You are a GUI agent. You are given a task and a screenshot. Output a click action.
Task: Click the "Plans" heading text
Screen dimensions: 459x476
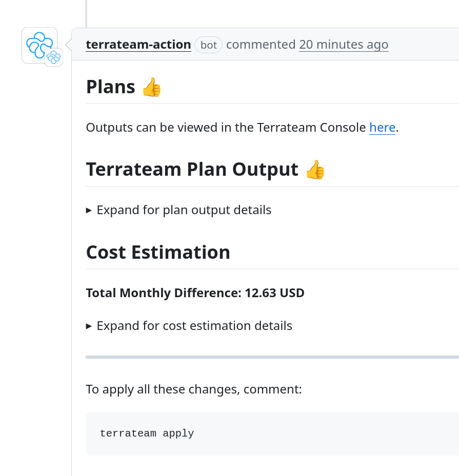click(x=110, y=87)
